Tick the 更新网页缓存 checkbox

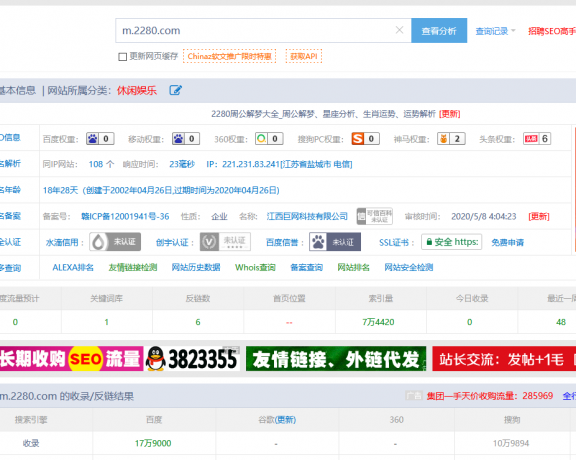point(123,57)
